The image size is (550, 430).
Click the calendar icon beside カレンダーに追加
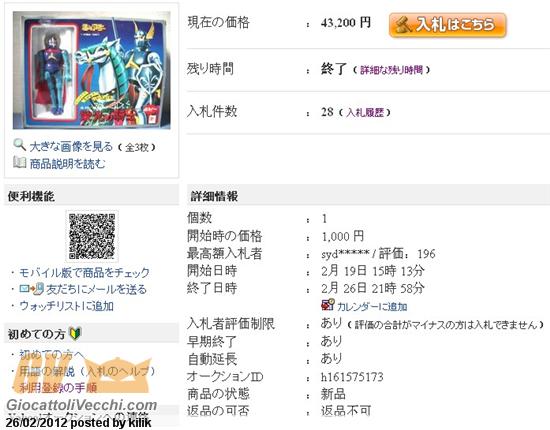click(x=328, y=305)
